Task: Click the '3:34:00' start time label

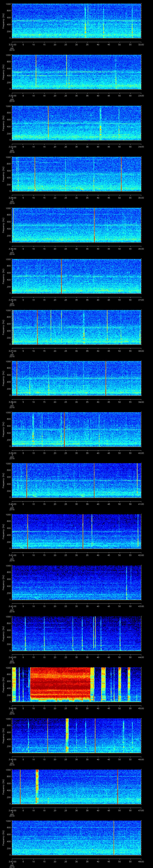Action: [x=12, y=198]
